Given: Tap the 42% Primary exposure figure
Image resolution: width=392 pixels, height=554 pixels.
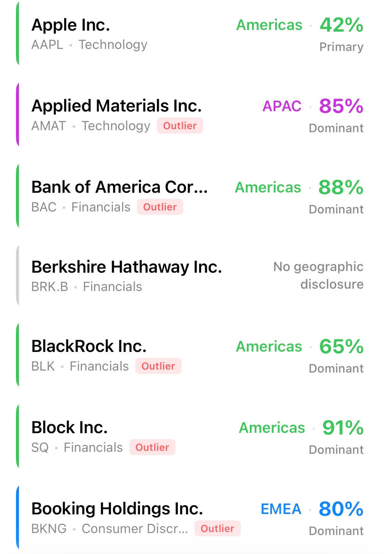Looking at the screenshot, I should click(x=341, y=25).
